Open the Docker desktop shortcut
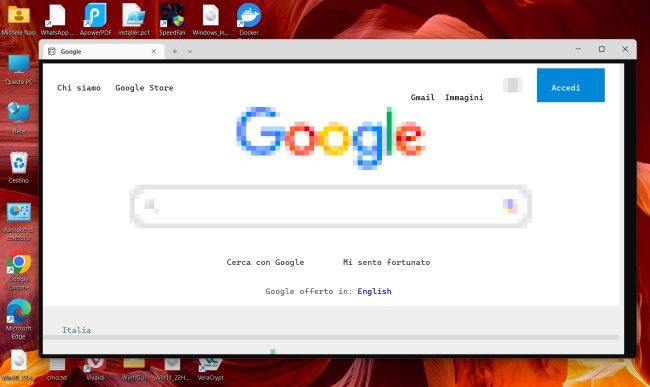The height and width of the screenshot is (387, 650). pyautogui.click(x=249, y=20)
